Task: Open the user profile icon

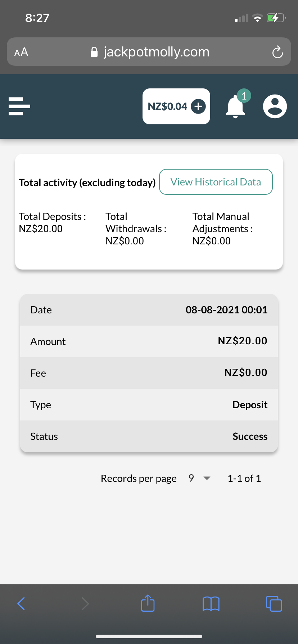Action: pyautogui.click(x=275, y=106)
